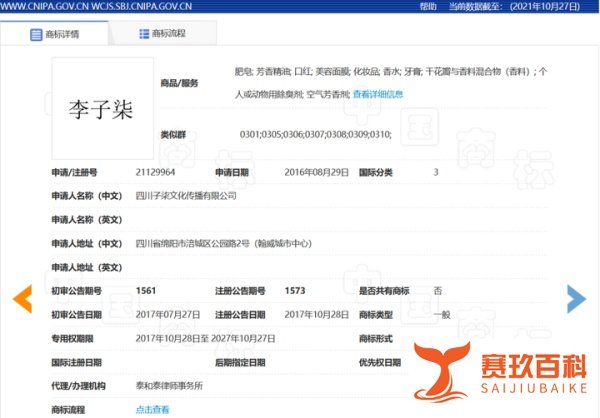600x418 pixels.
Task: Go to next trademark with blue arrow
Action: click(x=576, y=299)
